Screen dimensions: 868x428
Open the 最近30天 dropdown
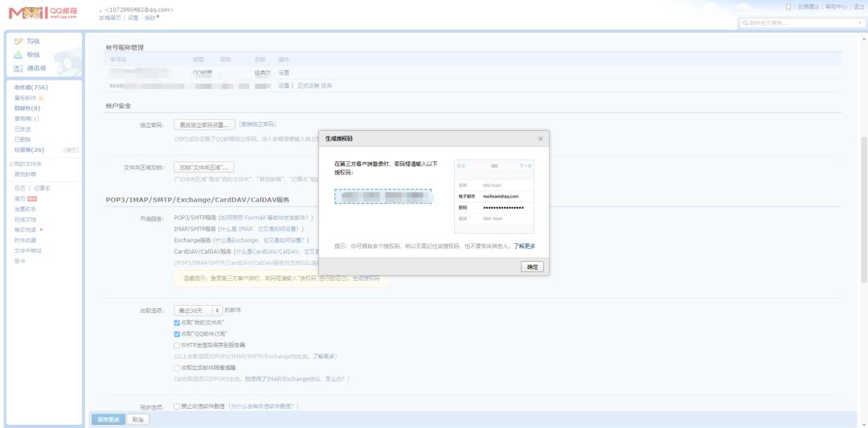198,311
